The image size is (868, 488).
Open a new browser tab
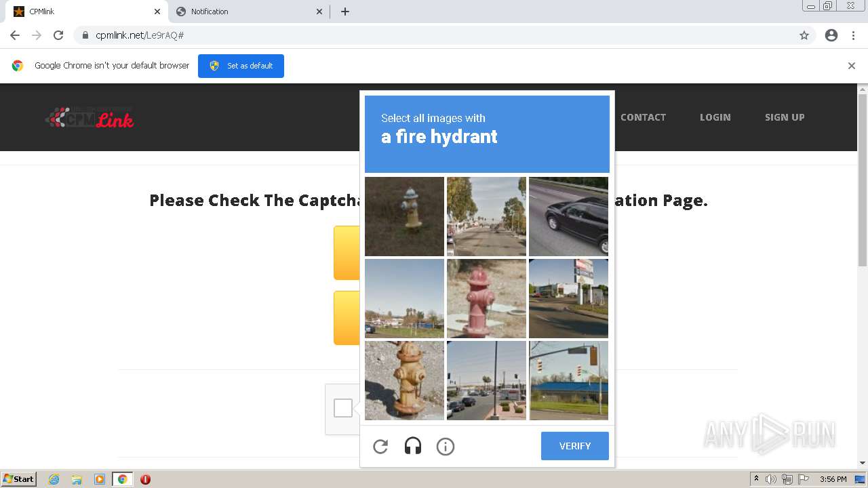pos(345,12)
